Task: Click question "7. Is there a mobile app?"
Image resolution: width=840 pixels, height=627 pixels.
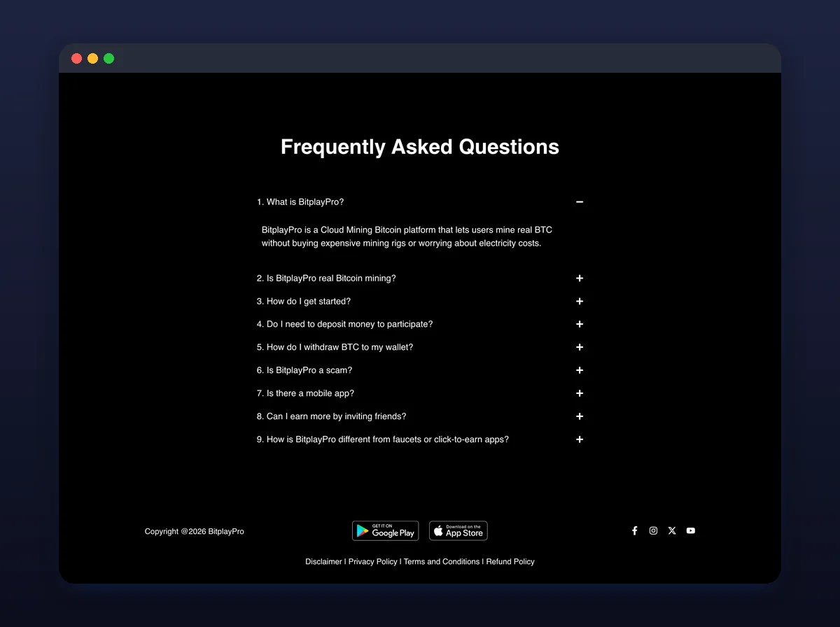Action: tap(305, 394)
